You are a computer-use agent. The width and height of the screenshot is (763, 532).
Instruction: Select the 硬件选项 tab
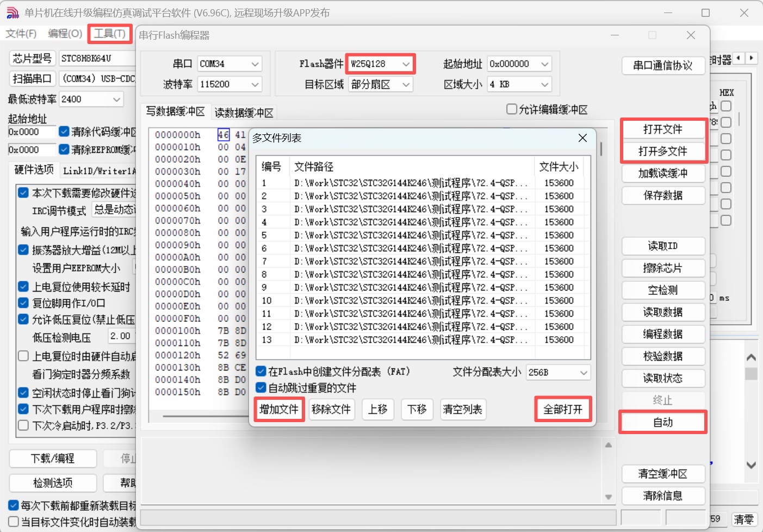click(34, 170)
